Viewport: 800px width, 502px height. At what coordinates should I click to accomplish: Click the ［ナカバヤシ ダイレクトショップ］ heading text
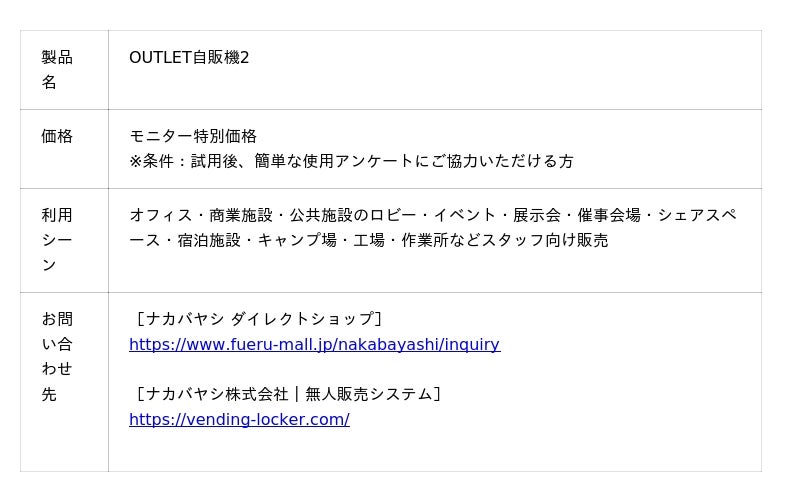[x=256, y=319]
